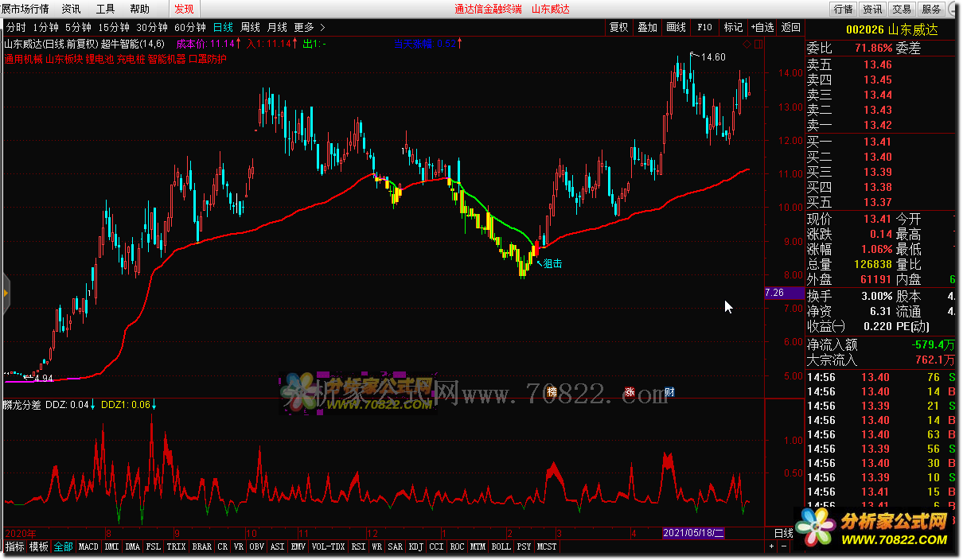The height and width of the screenshot is (560, 963).
Task: Click the 行情 button at top right
Action: point(844,9)
